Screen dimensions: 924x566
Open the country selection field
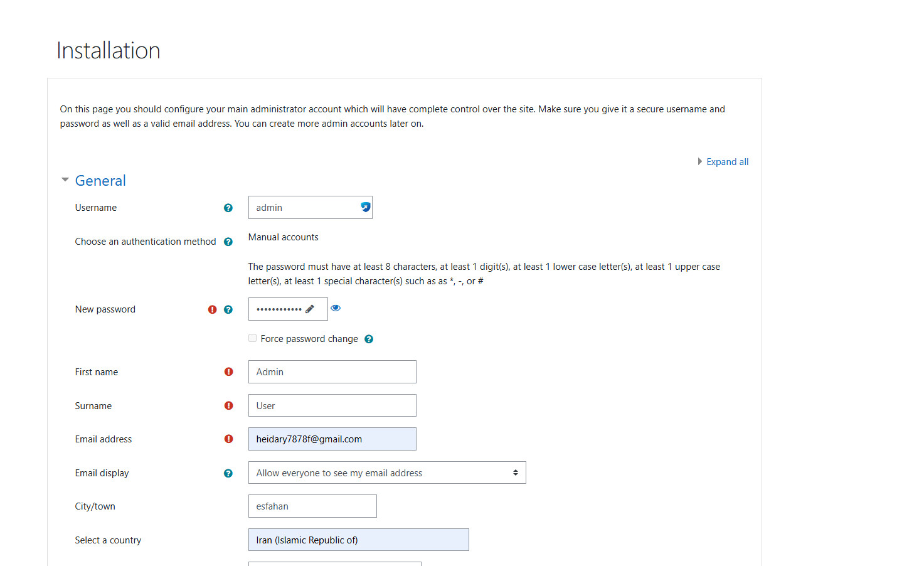358,540
